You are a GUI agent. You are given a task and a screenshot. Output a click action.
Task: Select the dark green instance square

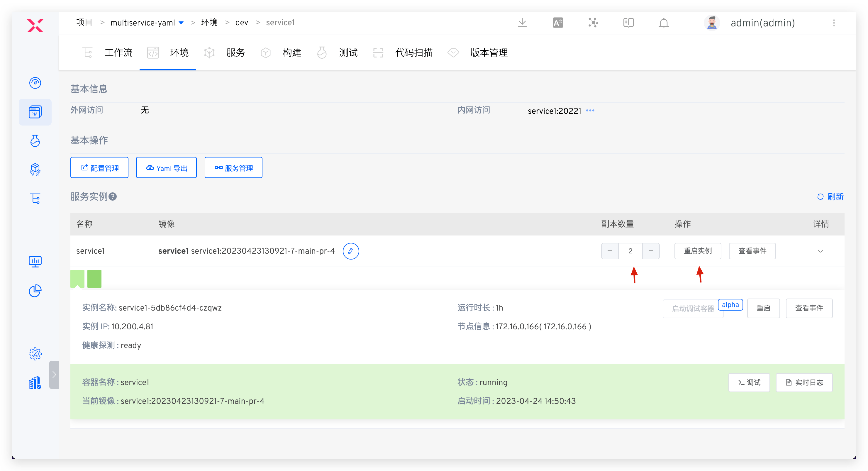coord(94,279)
